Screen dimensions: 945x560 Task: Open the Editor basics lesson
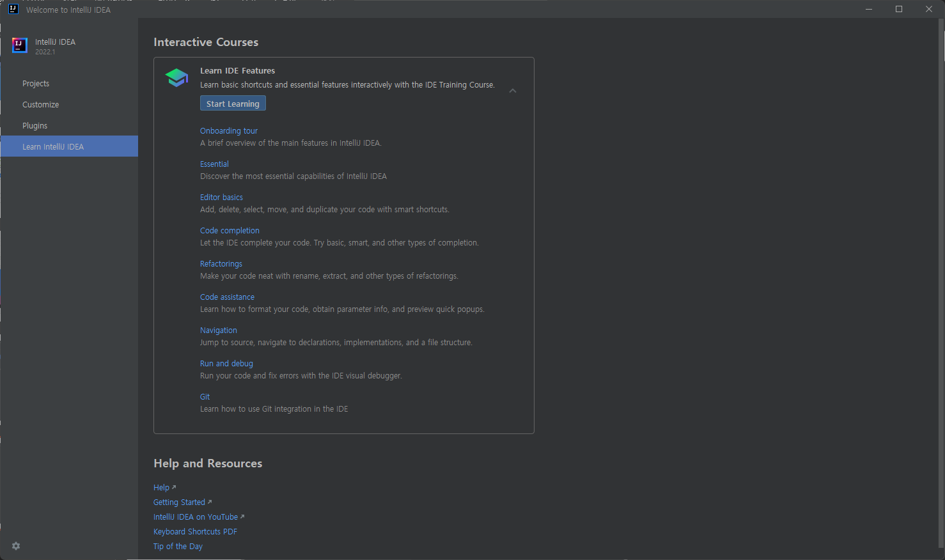(x=221, y=198)
